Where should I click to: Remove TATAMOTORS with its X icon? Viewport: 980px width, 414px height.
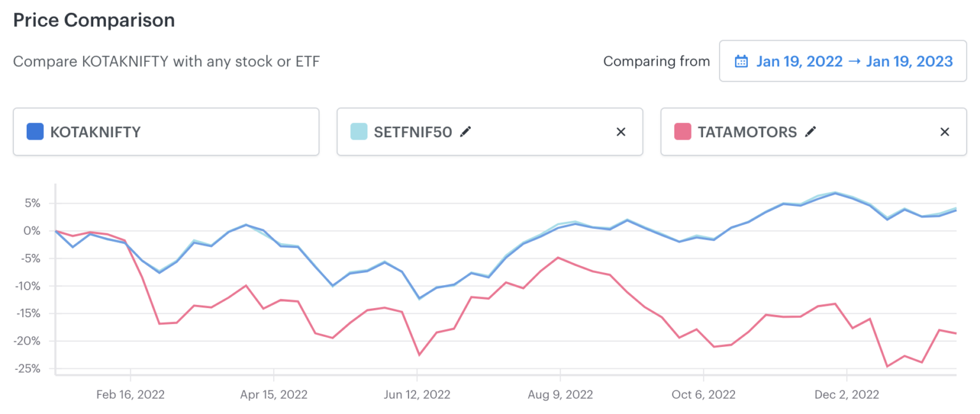[x=945, y=132]
